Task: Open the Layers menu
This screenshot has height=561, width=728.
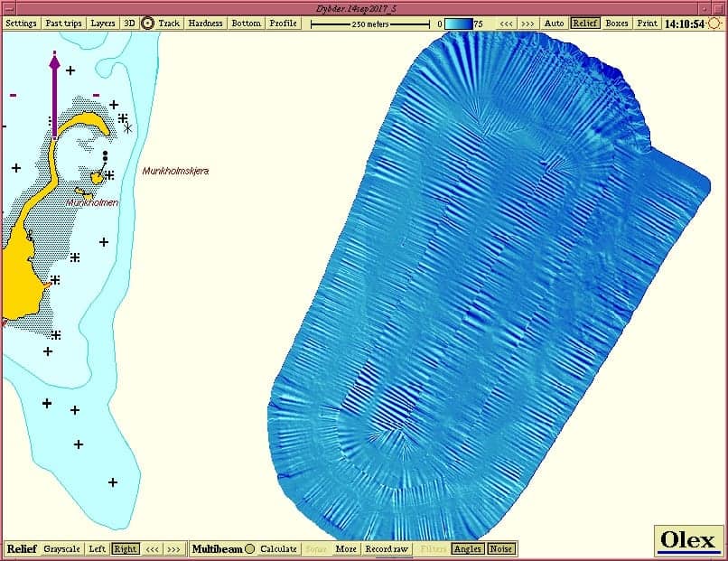Action: (x=103, y=23)
